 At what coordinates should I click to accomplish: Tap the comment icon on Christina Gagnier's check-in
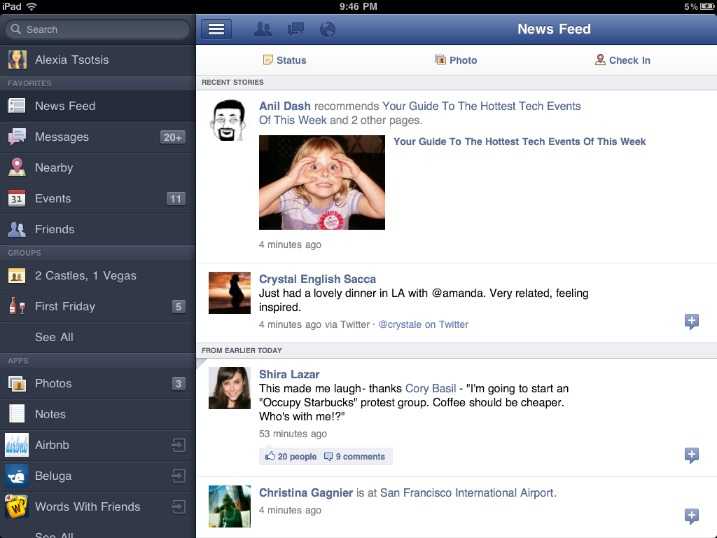click(x=691, y=516)
